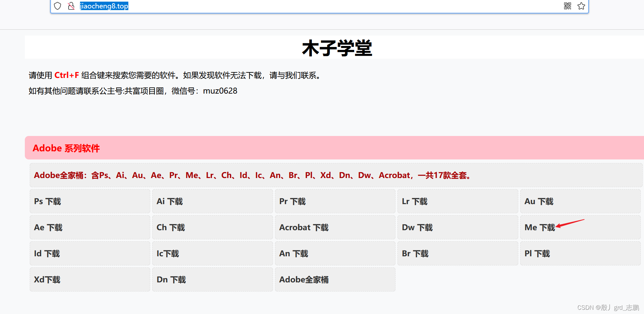
Task: Click the WeChat ID muz0628 text
Action: tap(220, 91)
